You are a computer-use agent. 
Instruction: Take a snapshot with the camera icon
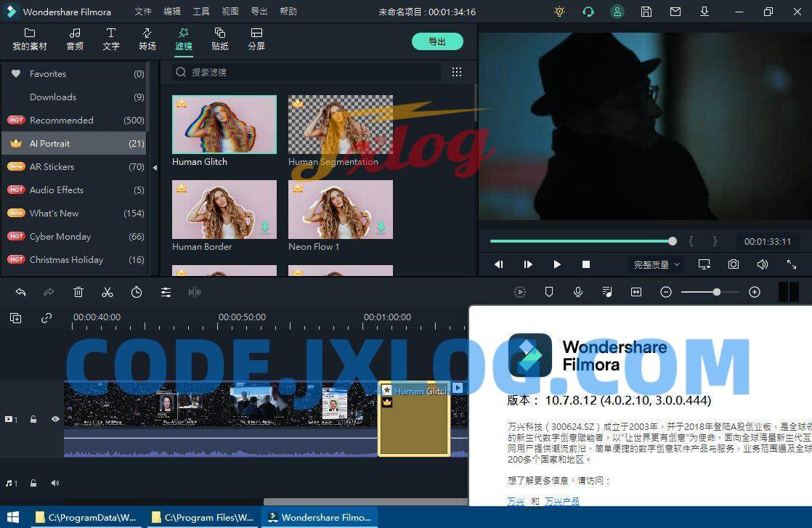[x=734, y=264]
